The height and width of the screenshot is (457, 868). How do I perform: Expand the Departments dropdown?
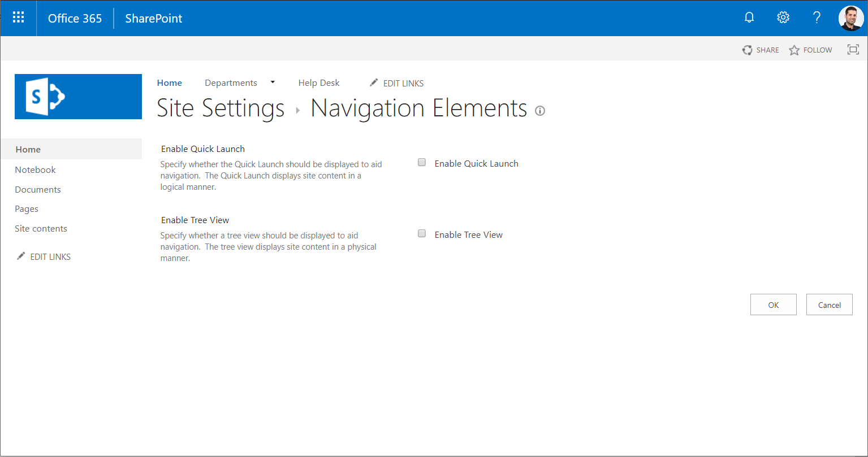click(272, 82)
